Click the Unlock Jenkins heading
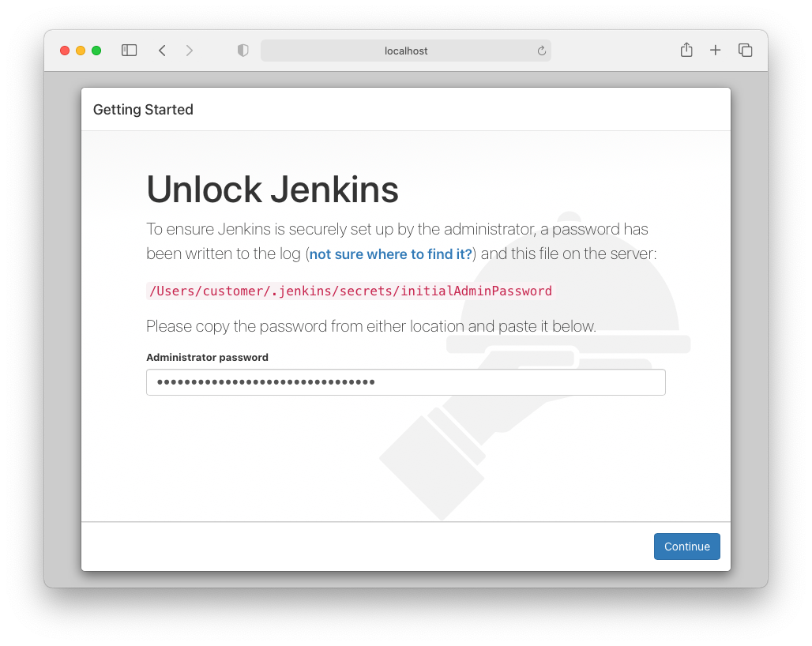 click(x=273, y=190)
